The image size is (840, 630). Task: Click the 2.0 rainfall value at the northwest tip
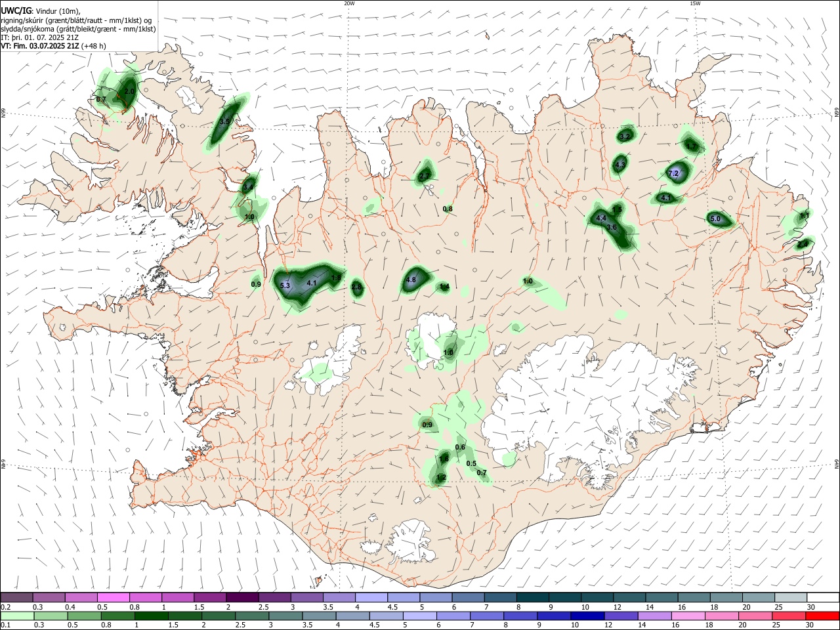coord(129,92)
